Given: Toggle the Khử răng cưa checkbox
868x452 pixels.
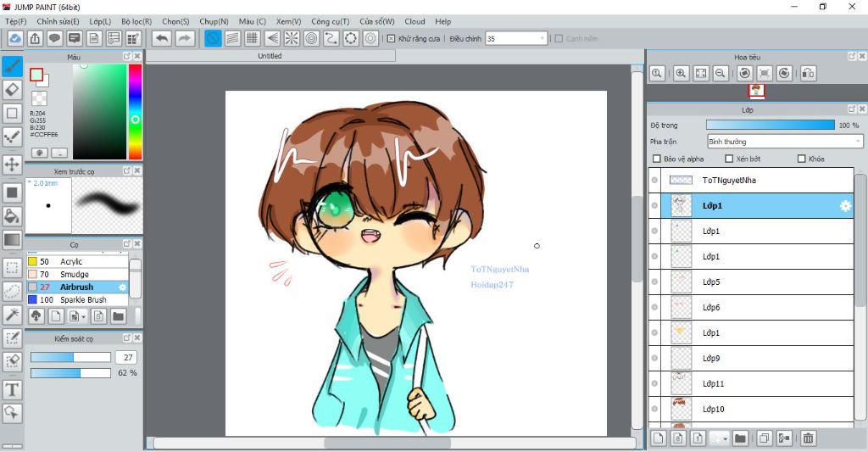Looking at the screenshot, I should pos(391,39).
